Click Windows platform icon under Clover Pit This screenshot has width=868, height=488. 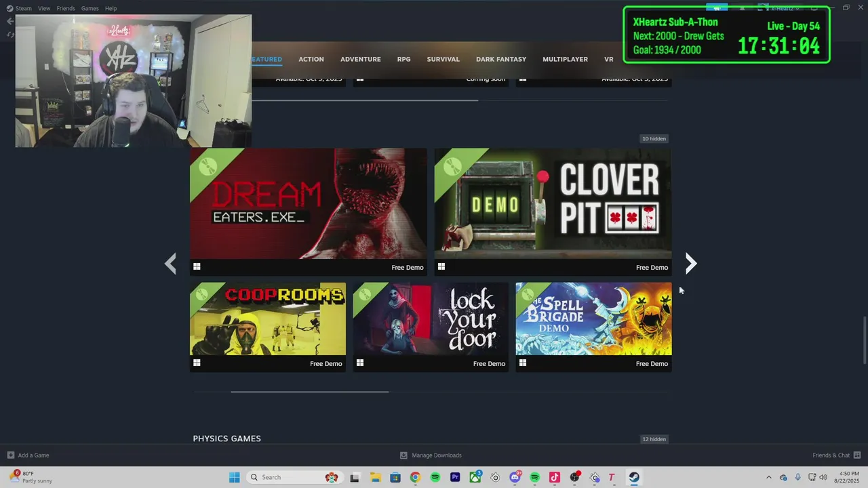441,267
